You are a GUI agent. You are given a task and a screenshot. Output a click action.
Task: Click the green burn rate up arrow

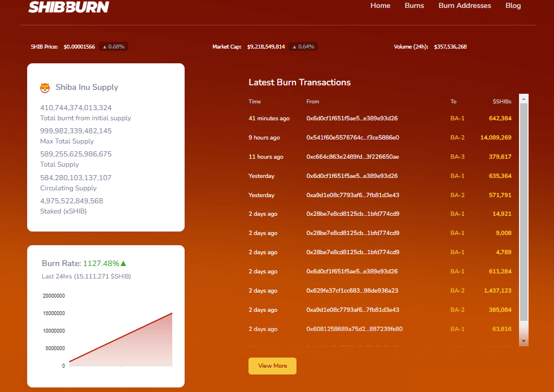123,263
